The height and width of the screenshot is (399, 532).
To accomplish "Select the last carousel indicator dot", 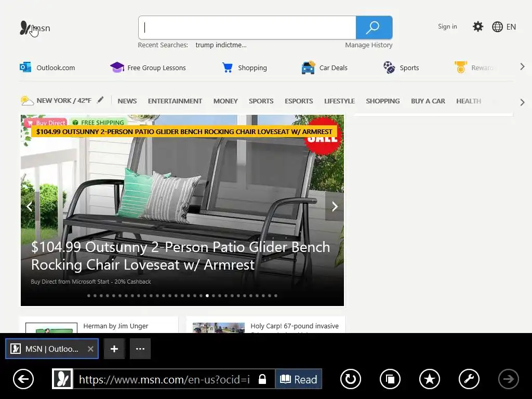I will (276, 296).
